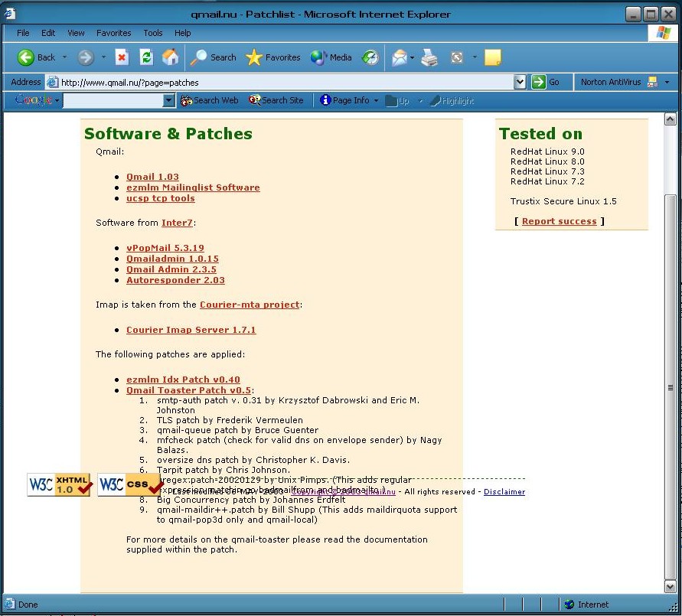Screen dimensions: 682x616
Task: Click into the Google toolbar search box
Action: tap(113, 101)
